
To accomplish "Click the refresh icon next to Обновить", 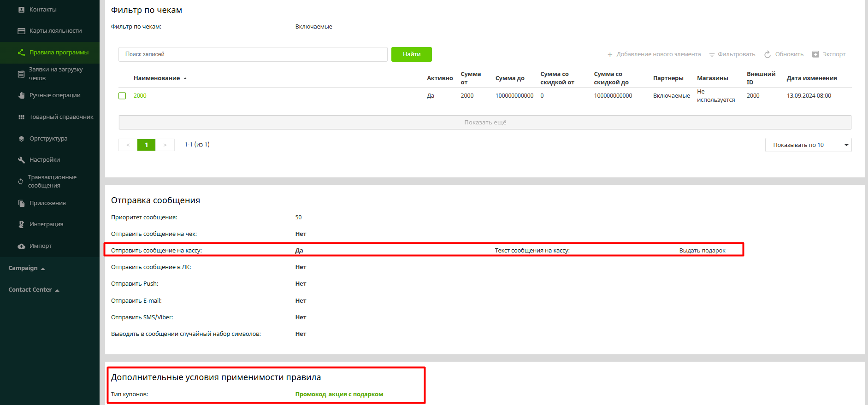I will pos(768,54).
